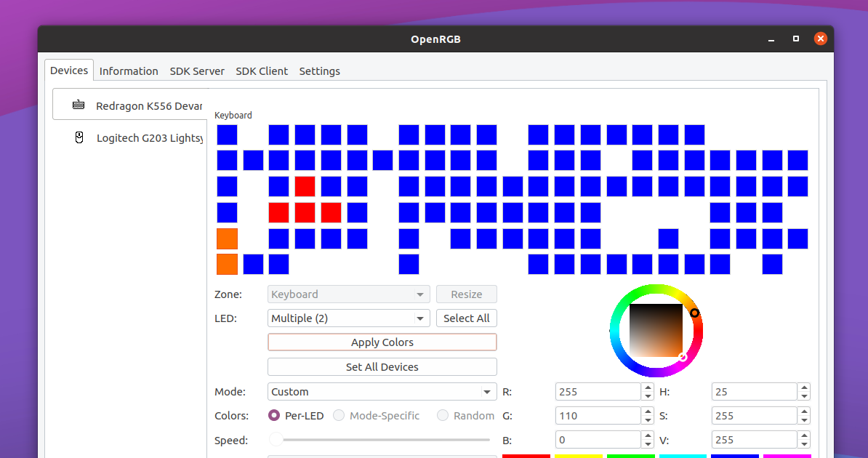Click the keyboard icon beside Redragon K556
The width and height of the screenshot is (868, 458).
tap(79, 105)
